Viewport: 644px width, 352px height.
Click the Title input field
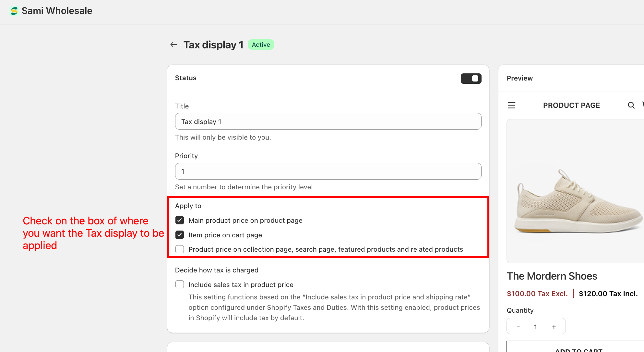[328, 121]
